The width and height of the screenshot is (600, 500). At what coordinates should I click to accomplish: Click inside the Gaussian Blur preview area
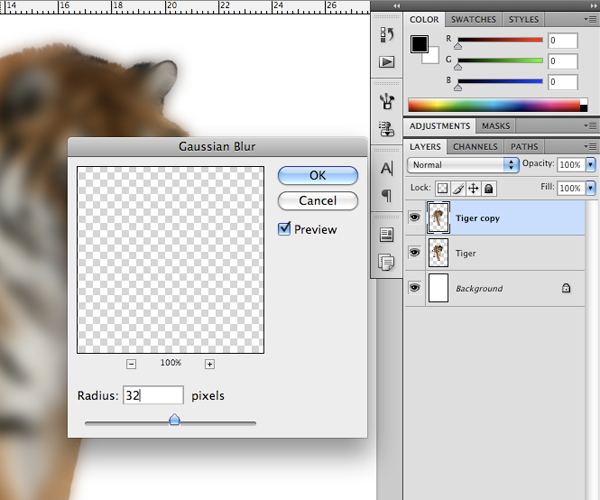(170, 260)
